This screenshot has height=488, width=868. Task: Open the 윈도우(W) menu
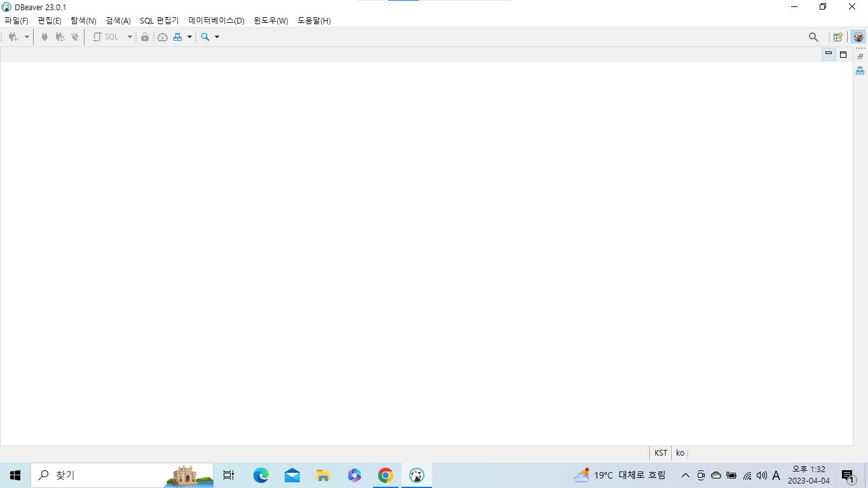click(271, 20)
